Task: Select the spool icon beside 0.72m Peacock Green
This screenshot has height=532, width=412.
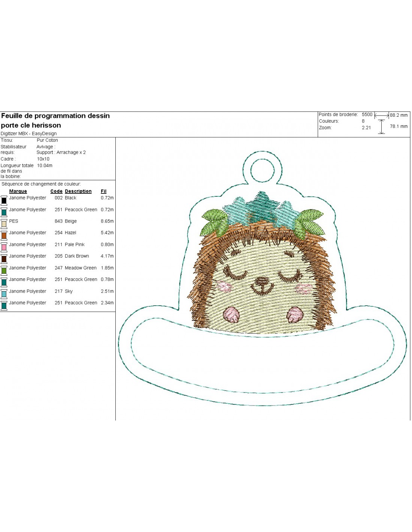Action: click(4, 212)
